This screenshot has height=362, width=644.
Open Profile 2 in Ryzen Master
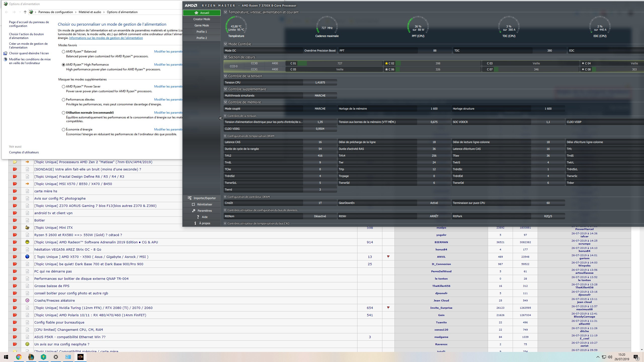pos(202,38)
